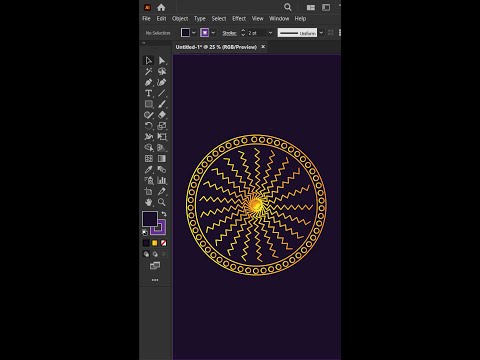Pick the Lasso tool
Screen dimensions: 480x360
pyautogui.click(x=162, y=71)
